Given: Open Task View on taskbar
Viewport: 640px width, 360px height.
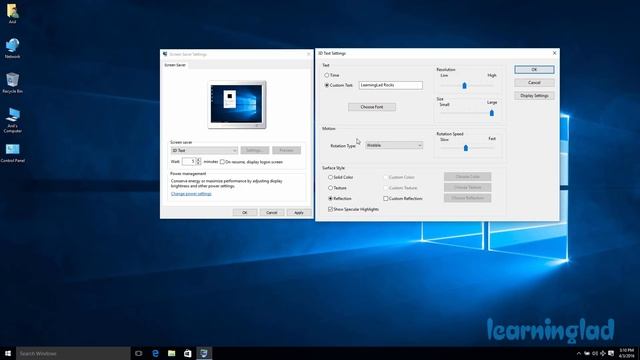Looking at the screenshot, I should 139,353.
